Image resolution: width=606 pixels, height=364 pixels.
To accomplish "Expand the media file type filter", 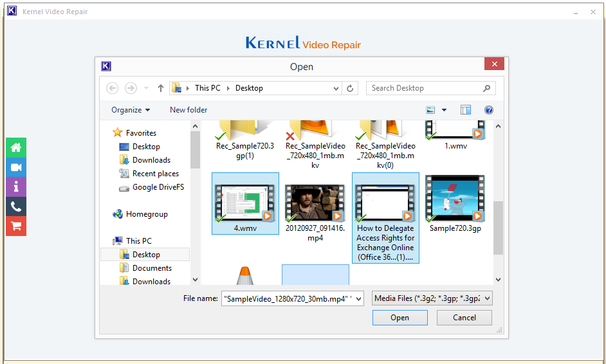I will coord(432,298).
